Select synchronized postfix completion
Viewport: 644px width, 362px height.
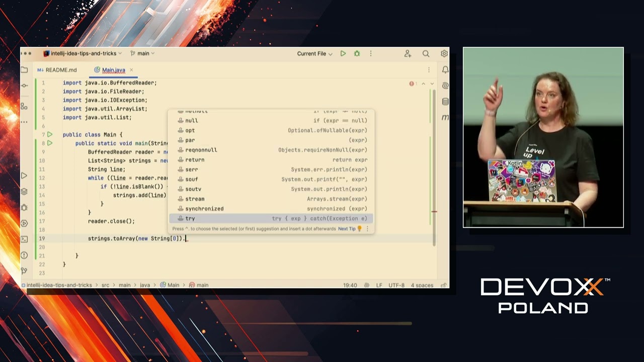coord(271,209)
